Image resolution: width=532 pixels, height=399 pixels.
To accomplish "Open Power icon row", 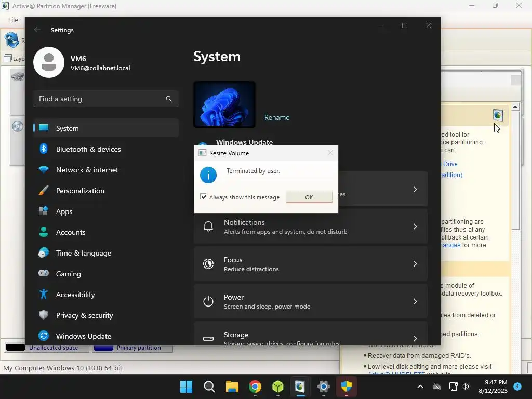I will [208, 301].
